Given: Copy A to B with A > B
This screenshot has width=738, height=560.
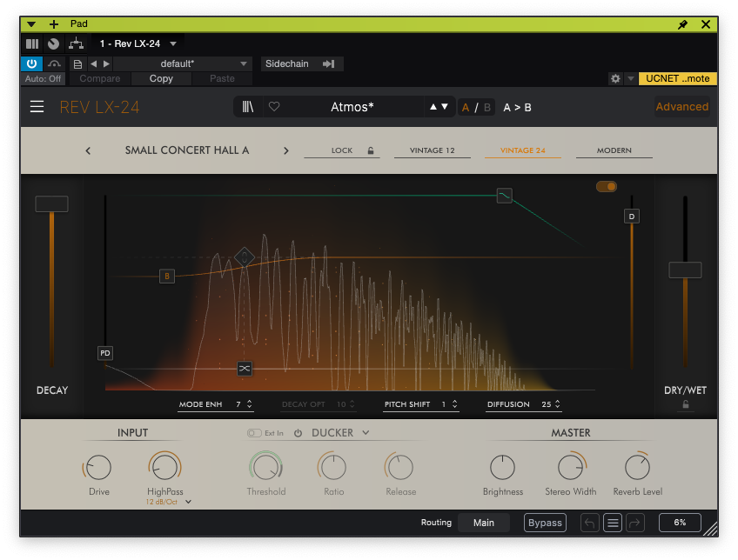Looking at the screenshot, I should tap(517, 108).
